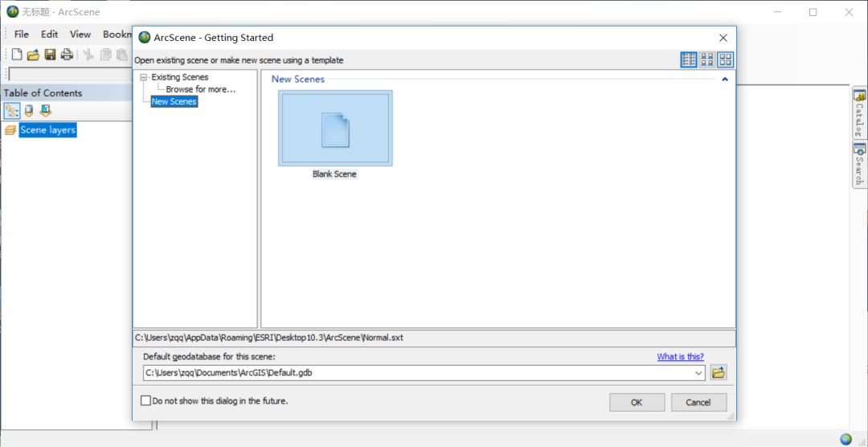The image size is (868, 447).
Task: Select the Blank Scene template thumbnail
Action: (335, 129)
